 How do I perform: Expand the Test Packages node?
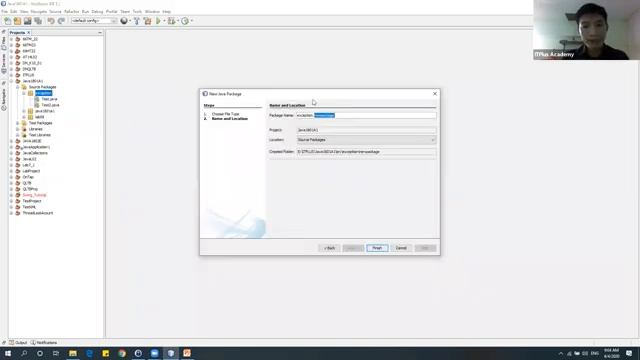tap(18, 123)
